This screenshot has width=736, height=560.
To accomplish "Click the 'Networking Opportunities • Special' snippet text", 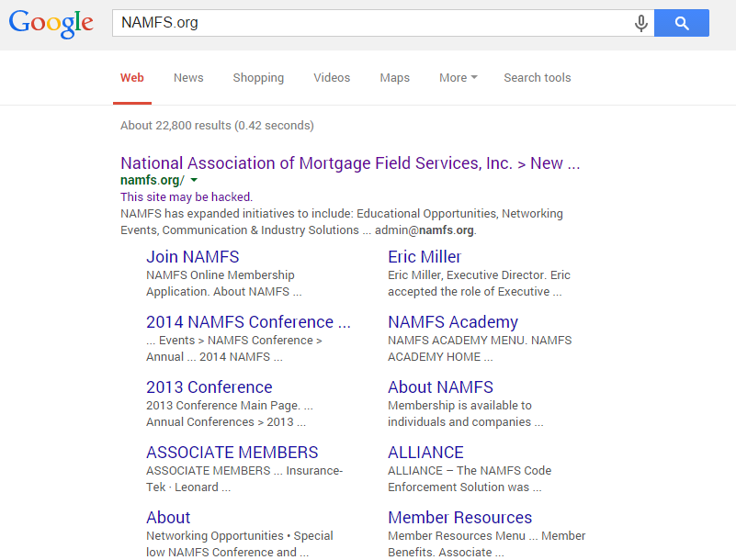I will (x=240, y=544).
